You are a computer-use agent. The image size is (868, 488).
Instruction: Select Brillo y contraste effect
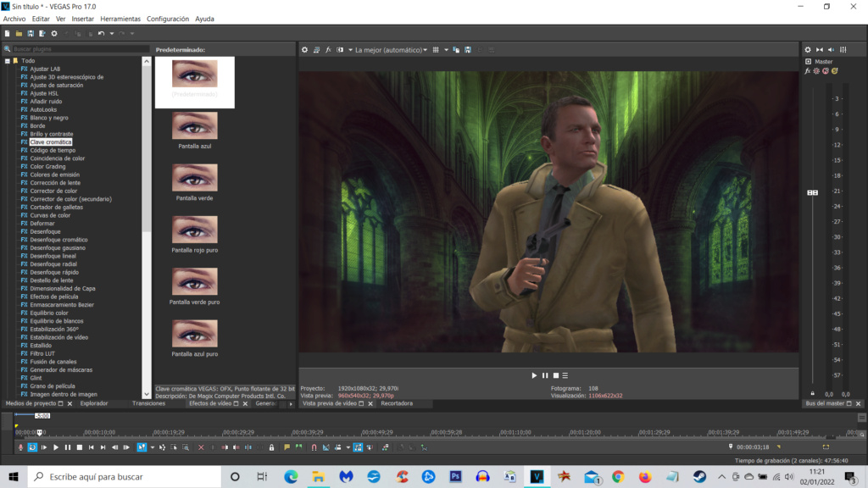[x=52, y=134]
